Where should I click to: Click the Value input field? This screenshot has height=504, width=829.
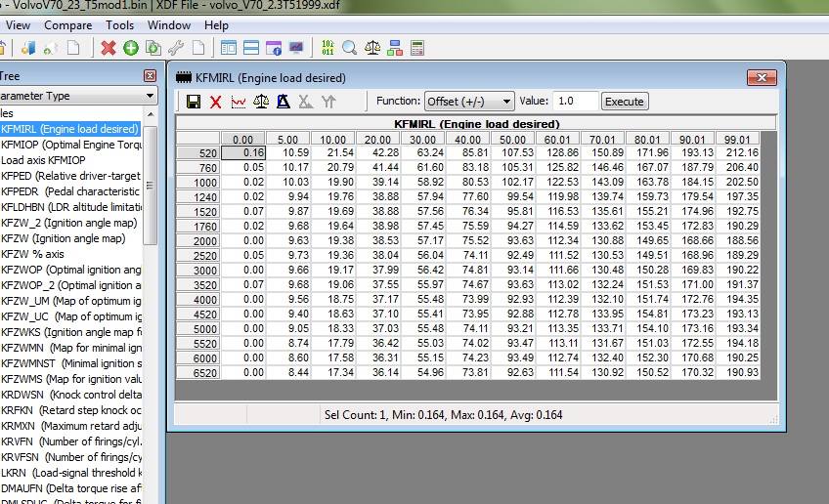click(x=575, y=101)
